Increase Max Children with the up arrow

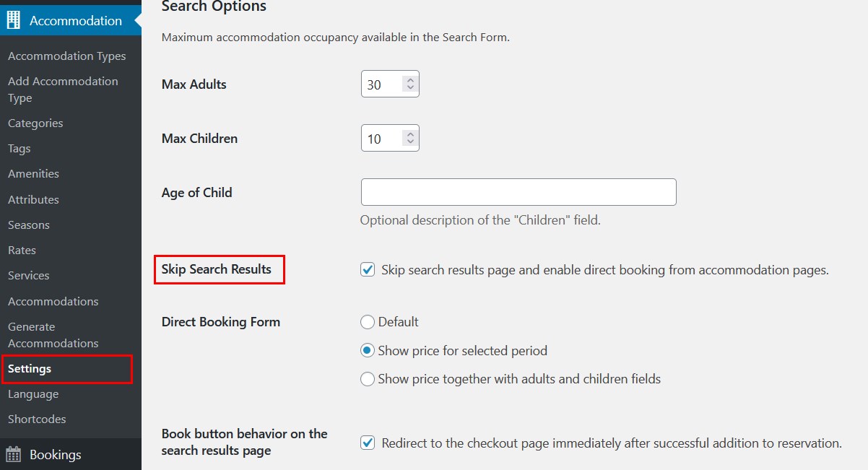point(410,135)
